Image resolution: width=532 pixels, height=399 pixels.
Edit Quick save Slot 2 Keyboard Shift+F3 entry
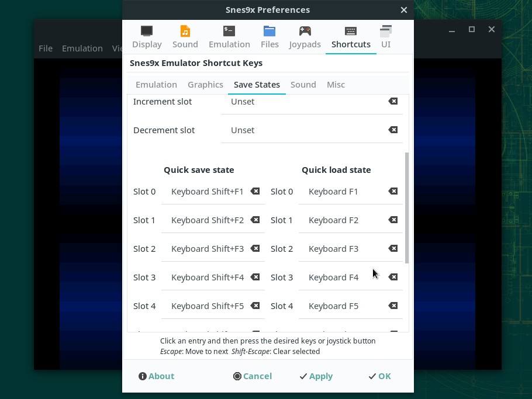(x=213, y=249)
